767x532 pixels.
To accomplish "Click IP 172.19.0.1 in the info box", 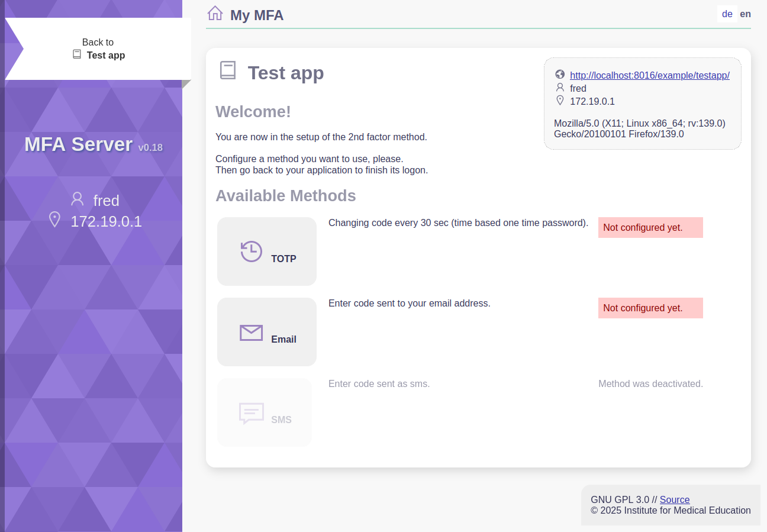I will click(x=592, y=101).
